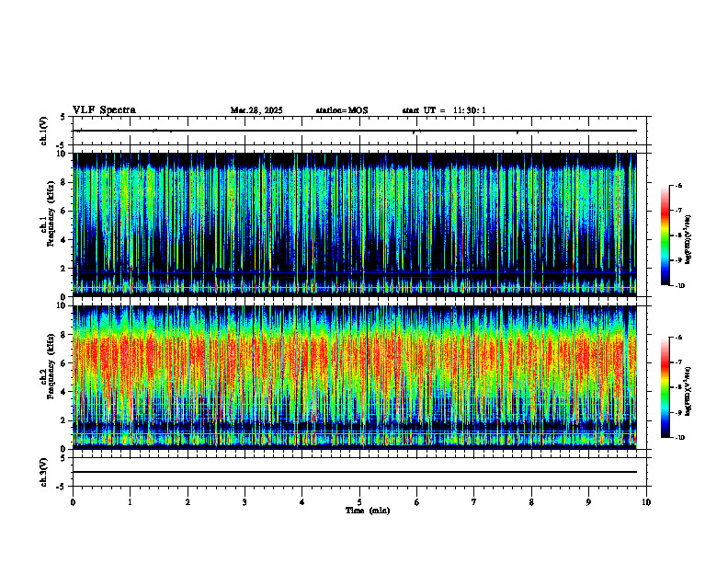Click the ch.2 colorbar log(PSD) unit label

pyautogui.click(x=688, y=391)
